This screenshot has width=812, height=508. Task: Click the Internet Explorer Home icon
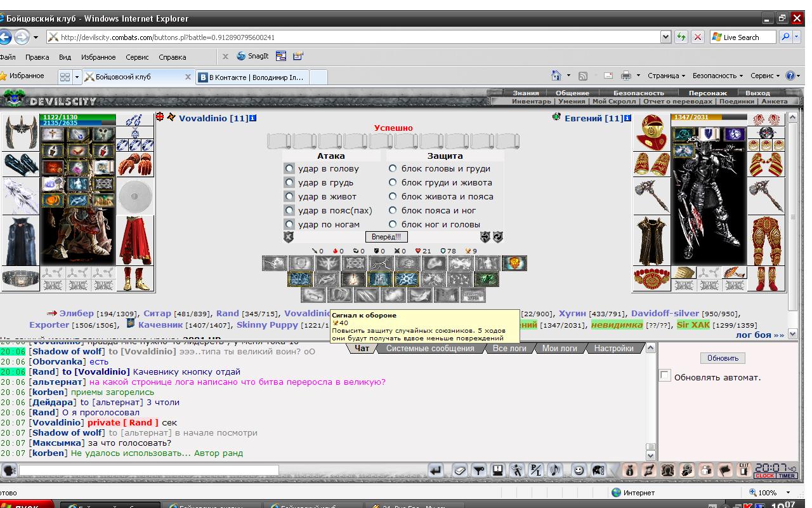556,76
